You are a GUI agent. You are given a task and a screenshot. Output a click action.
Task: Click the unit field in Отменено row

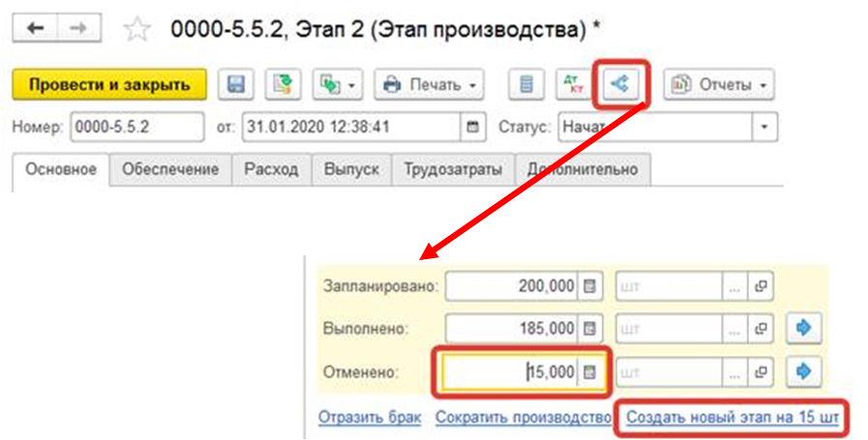point(669,372)
